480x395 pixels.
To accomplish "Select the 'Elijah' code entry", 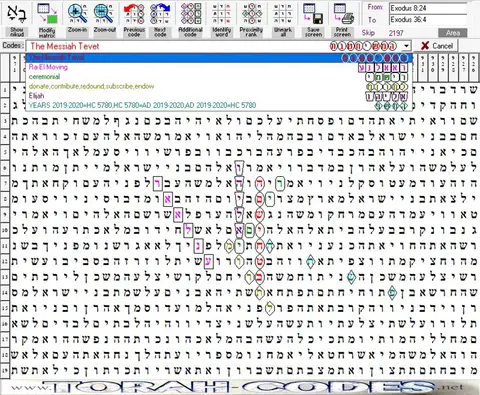I will tap(219, 96).
